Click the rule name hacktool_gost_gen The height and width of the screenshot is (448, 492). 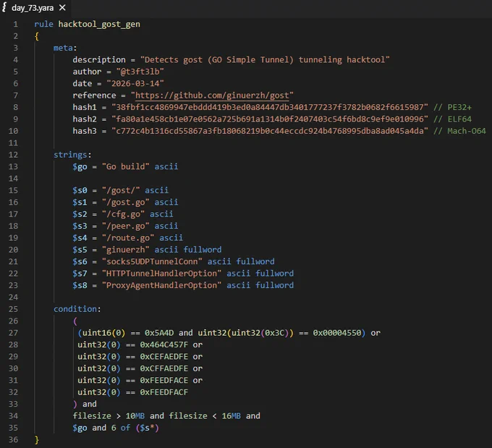click(99, 24)
